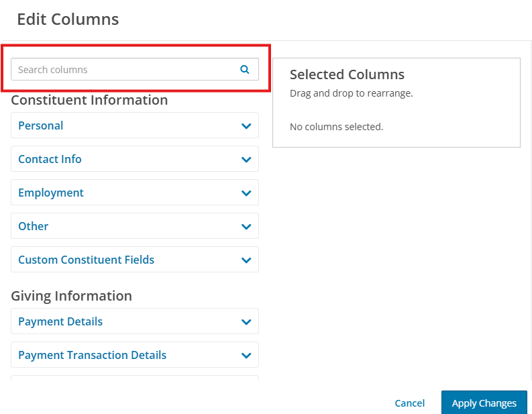The width and height of the screenshot is (532, 414).
Task: Select the Other category label
Action: click(x=34, y=226)
